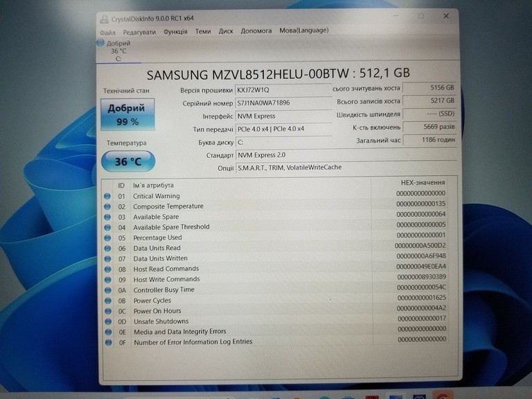This screenshot has height=399, width=532.
Task: Click the SAMSUNG MZVL8512HELU-00BTW drive title
Action: point(278,73)
